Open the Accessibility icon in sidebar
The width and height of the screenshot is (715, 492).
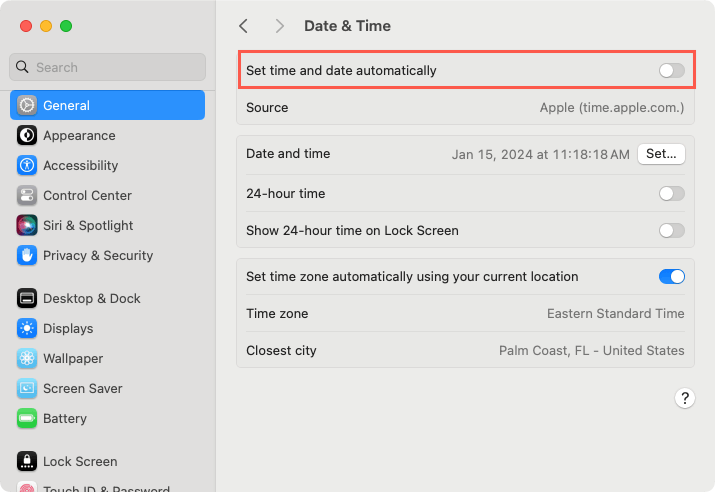tap(27, 166)
